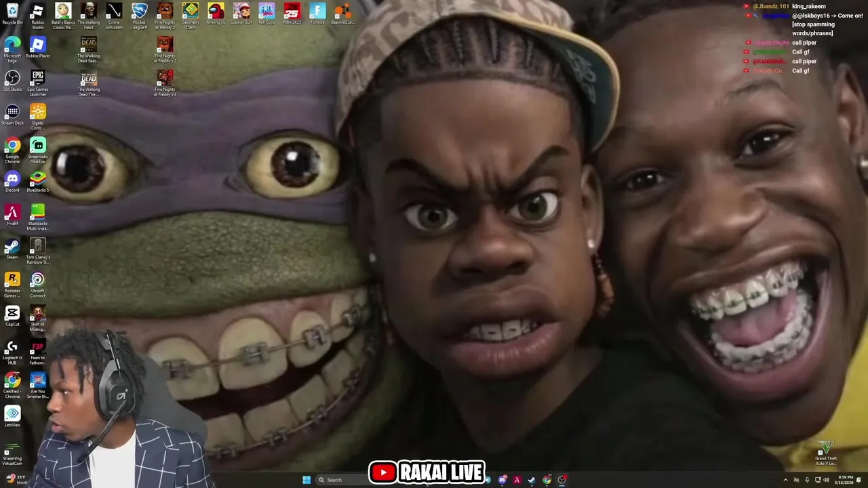This screenshot has width=868, height=488.
Task: Open the Fortnite desktop shortcut
Action: [317, 15]
